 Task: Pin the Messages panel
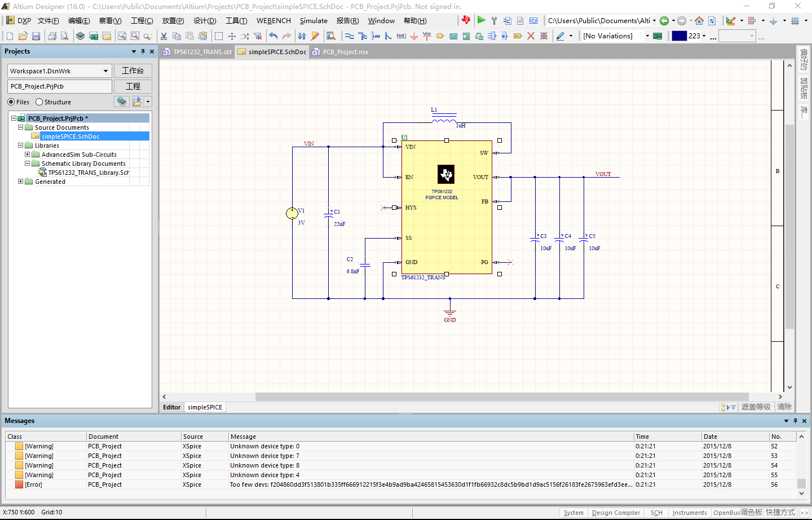click(795, 421)
